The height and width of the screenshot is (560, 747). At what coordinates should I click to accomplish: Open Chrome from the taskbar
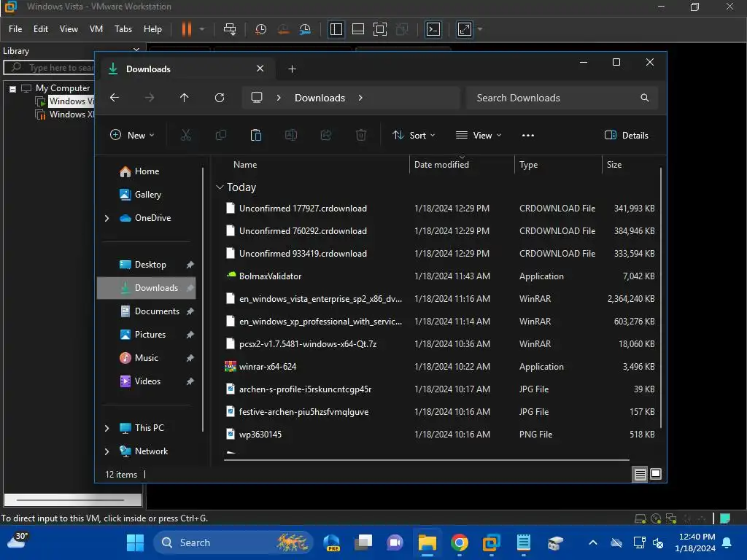[x=460, y=542]
